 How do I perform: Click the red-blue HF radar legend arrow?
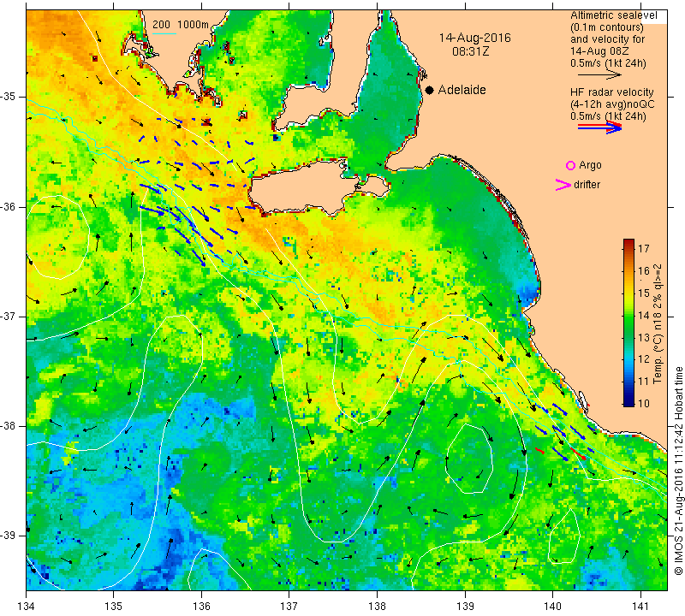(x=600, y=127)
